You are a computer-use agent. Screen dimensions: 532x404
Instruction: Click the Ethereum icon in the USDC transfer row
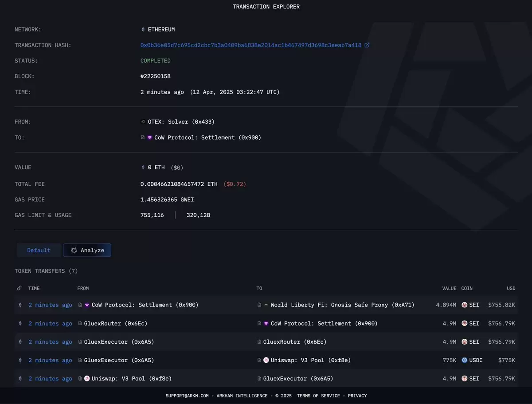pos(20,360)
